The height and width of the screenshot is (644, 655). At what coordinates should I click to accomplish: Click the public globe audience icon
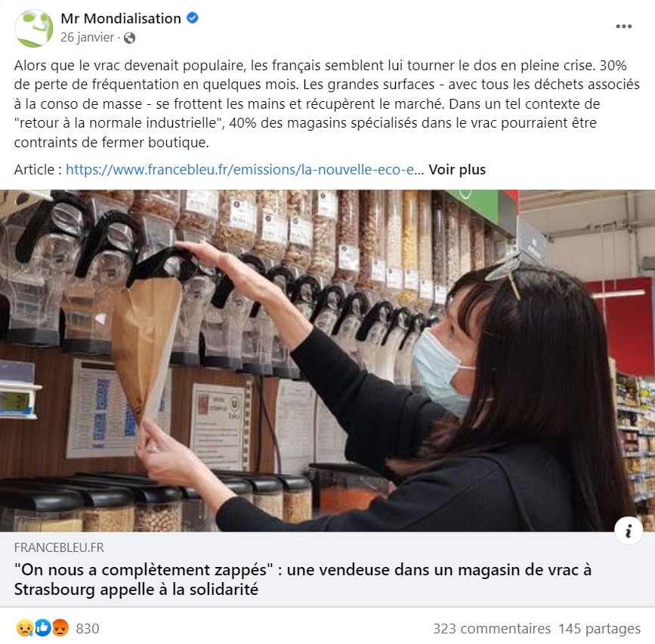tap(129, 38)
